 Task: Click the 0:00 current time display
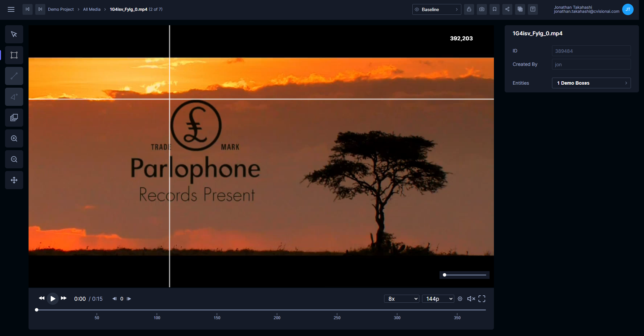pyautogui.click(x=80, y=299)
